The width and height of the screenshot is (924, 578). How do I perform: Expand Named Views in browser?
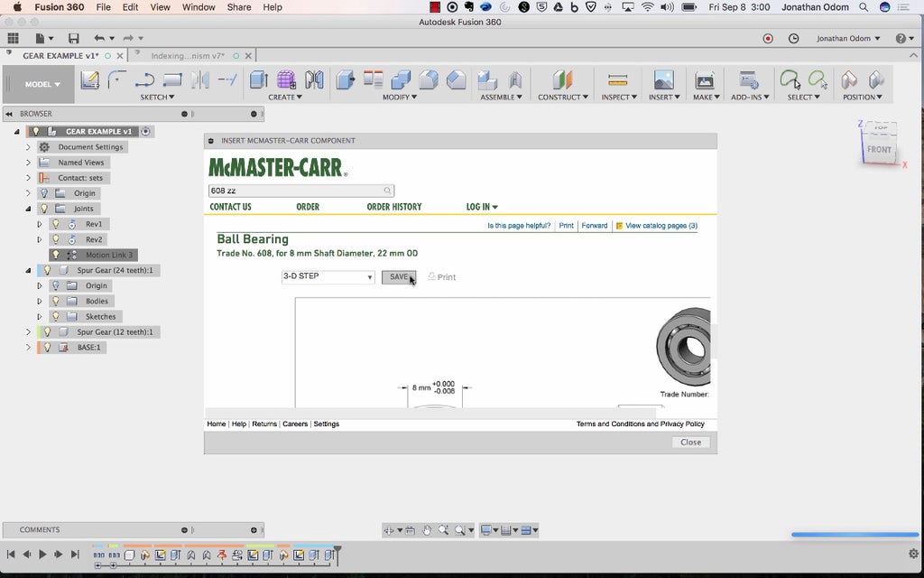(x=28, y=163)
